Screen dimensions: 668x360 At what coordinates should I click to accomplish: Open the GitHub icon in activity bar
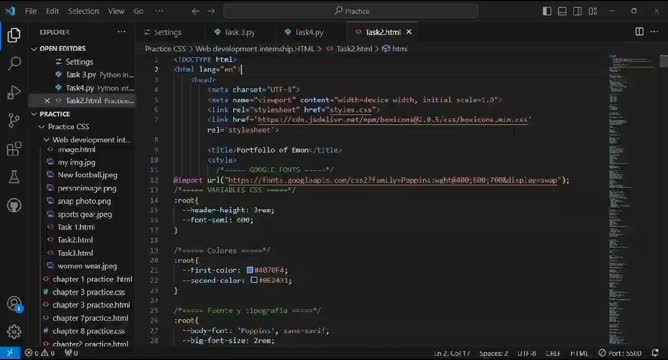pyautogui.click(x=14, y=205)
